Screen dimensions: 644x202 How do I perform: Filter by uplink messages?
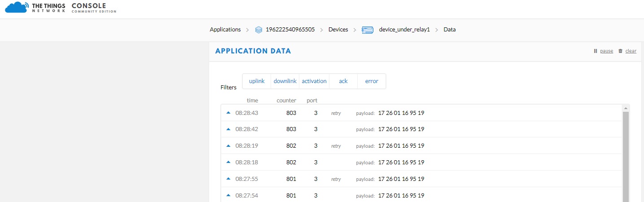coord(257,81)
